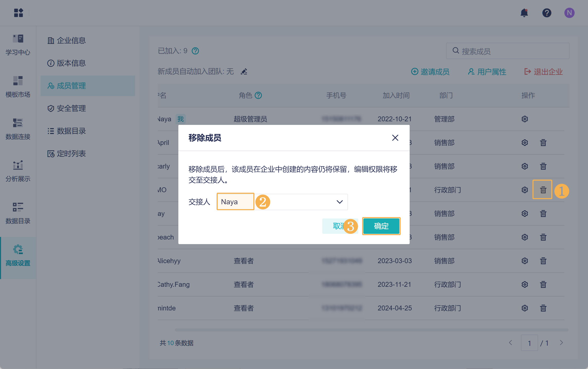Click the horizontal table scrollbar
Screen dimensions: 588x369
click(x=371, y=330)
